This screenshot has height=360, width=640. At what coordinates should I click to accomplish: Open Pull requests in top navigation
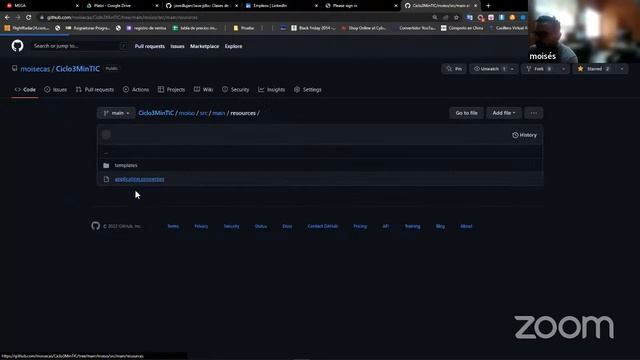(150, 46)
